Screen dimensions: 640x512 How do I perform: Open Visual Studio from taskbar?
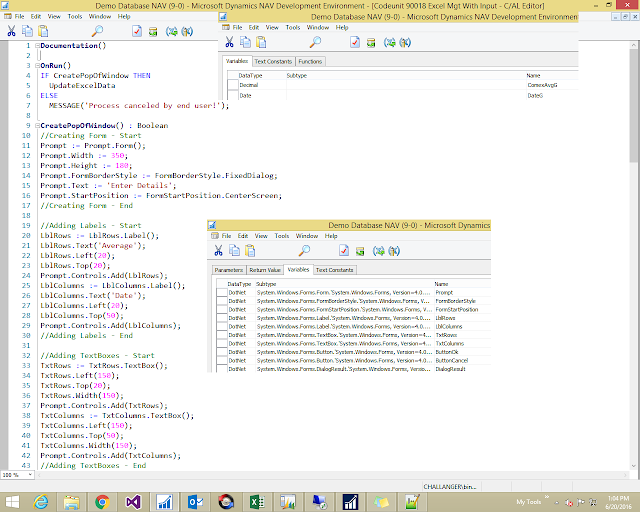(x=133, y=502)
